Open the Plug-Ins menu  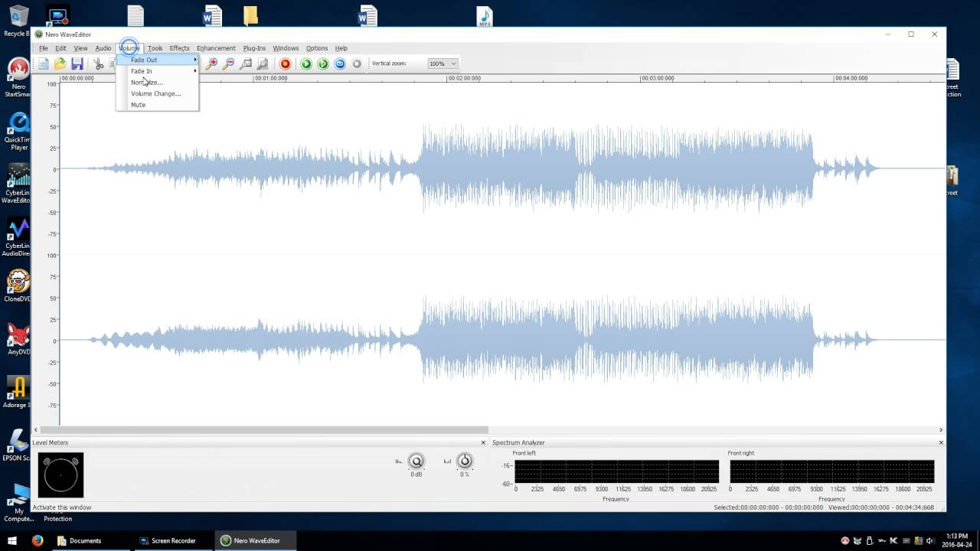(x=254, y=48)
